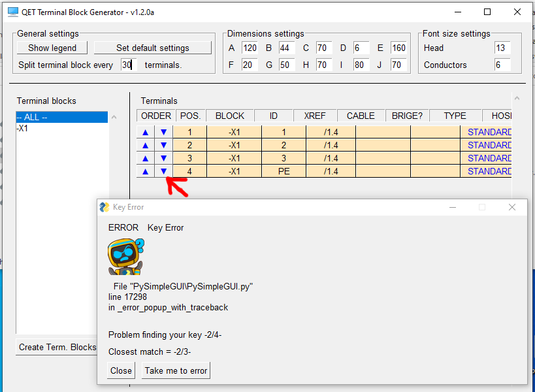The image size is (535, 392).
Task: Click Create Term. Blocks button
Action: pos(57,347)
